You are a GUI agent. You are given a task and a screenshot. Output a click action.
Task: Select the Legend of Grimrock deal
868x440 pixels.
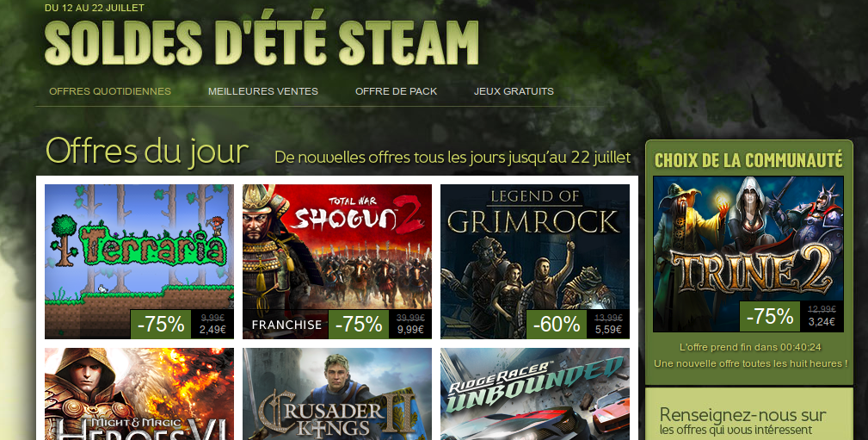[x=535, y=262]
